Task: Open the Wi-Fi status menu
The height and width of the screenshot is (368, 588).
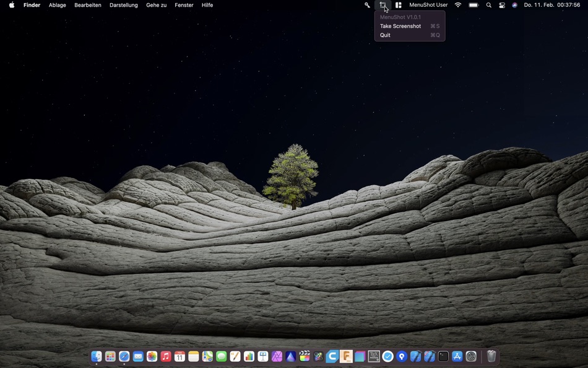Action: 458,5
